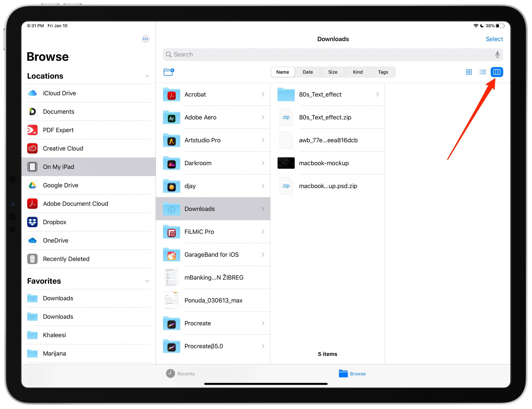Open 80s_Text_effect folder

(328, 94)
